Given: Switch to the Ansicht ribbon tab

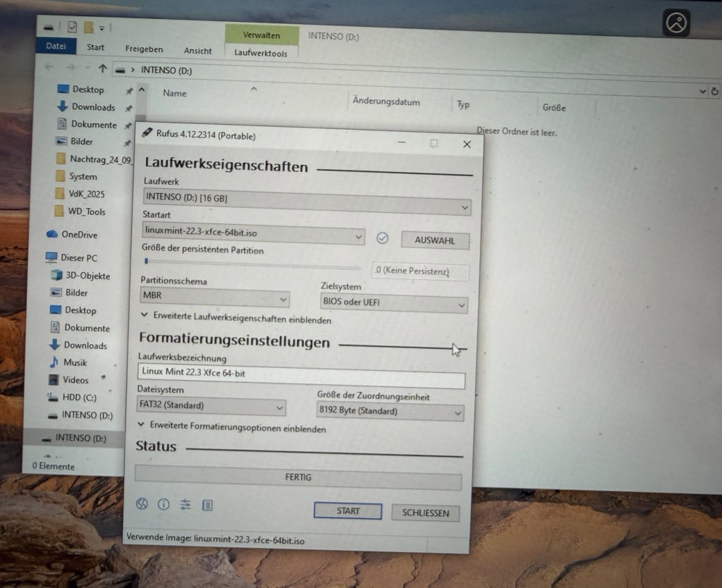Looking at the screenshot, I should (197, 51).
